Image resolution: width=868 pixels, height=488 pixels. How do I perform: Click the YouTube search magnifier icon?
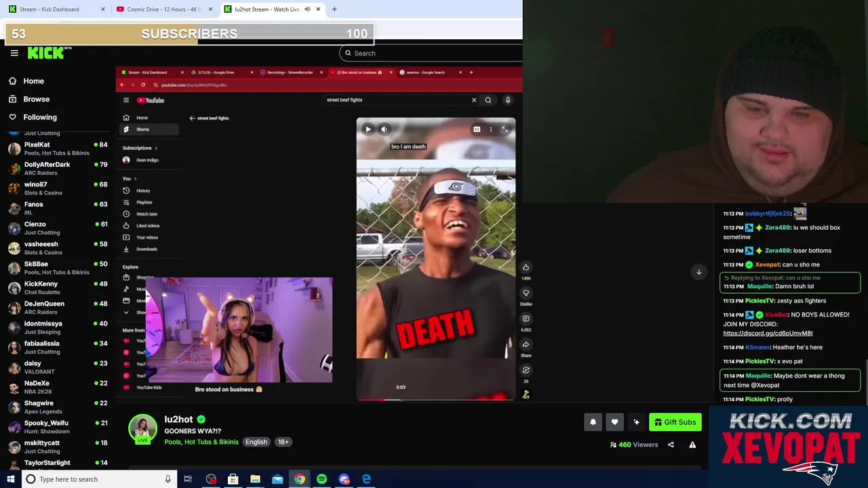488,100
